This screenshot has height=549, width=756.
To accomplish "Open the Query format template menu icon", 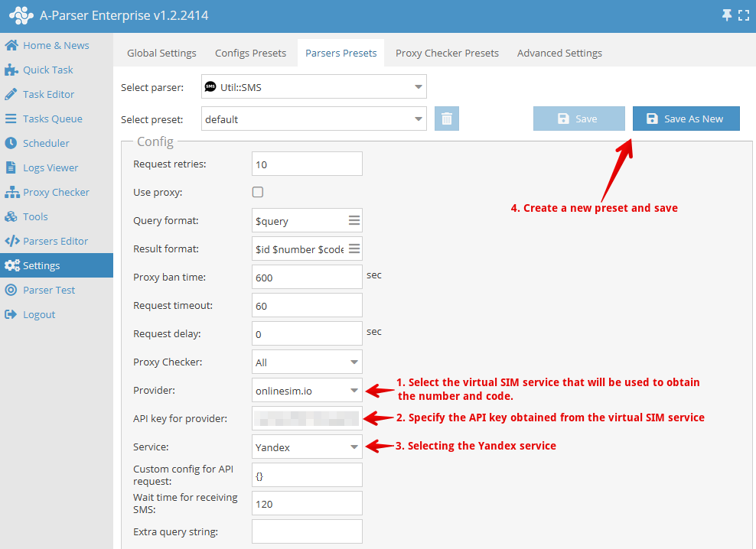I will (354, 220).
